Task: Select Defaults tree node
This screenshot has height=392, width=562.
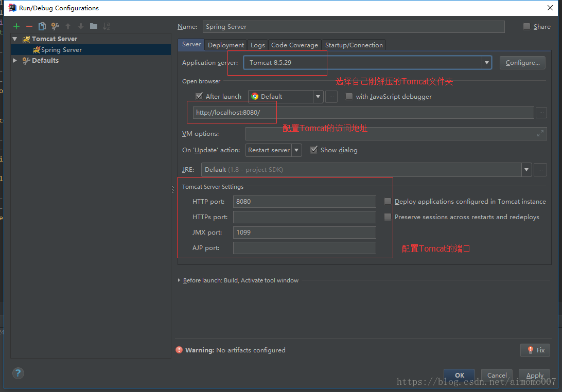Action: click(45, 61)
